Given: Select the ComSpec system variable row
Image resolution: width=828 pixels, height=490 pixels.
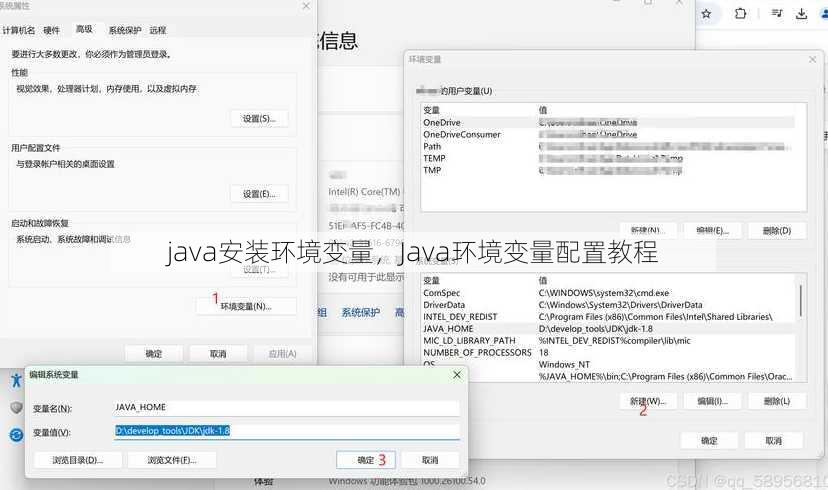Looking at the screenshot, I should 608,293.
